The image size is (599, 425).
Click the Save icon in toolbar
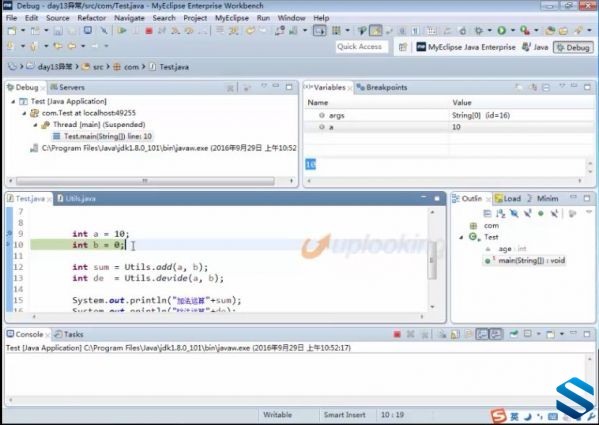pyautogui.click(x=58, y=31)
